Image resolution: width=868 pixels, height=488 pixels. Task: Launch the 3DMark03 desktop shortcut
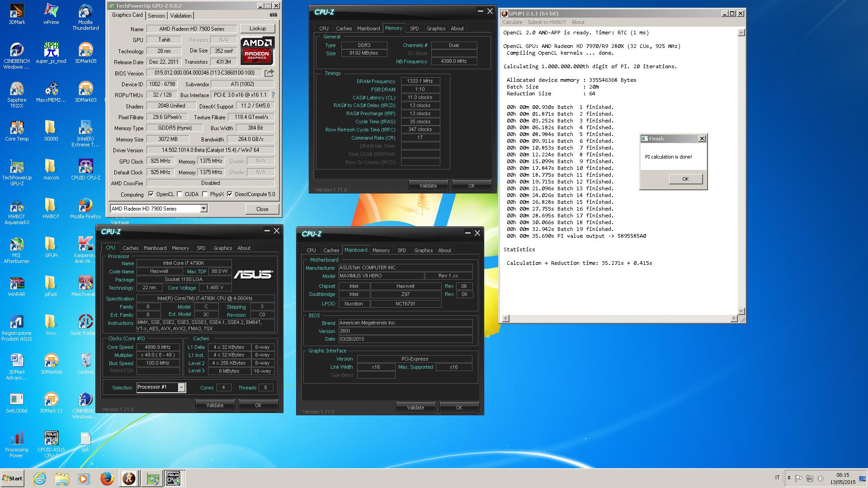pyautogui.click(x=85, y=92)
